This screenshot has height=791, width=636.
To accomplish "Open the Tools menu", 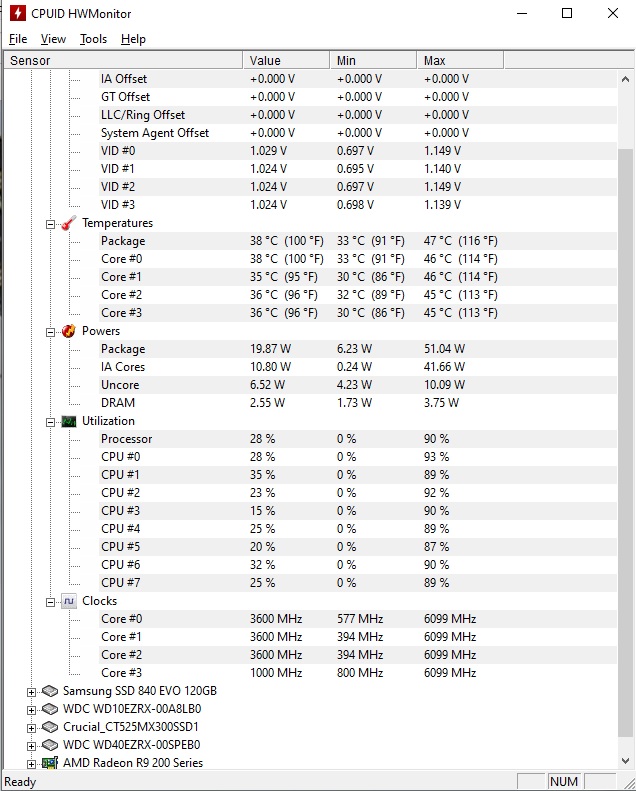I will click(x=93, y=39).
